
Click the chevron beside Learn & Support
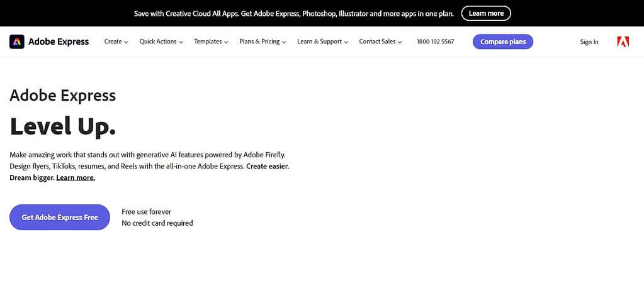tap(346, 42)
